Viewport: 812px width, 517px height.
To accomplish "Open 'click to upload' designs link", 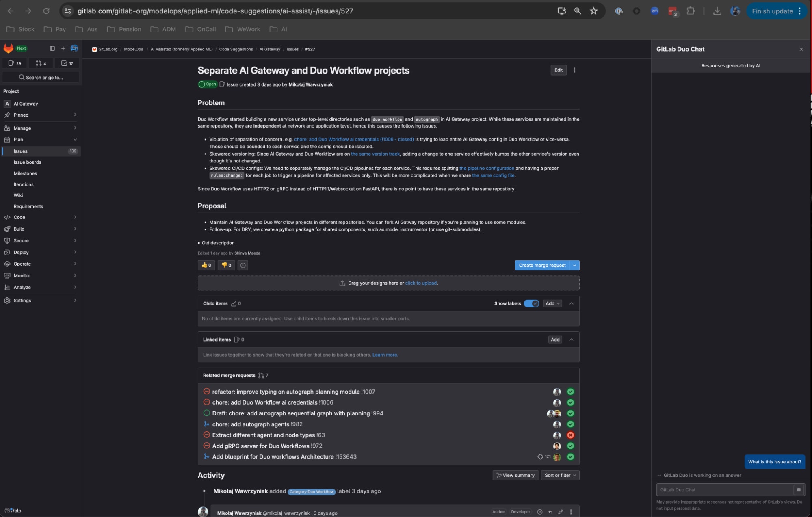I will [421, 283].
